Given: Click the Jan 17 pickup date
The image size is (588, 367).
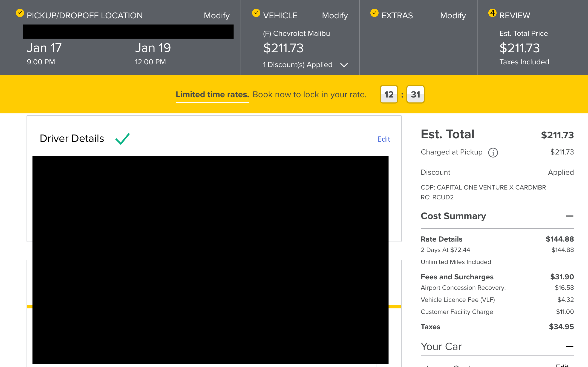Looking at the screenshot, I should point(44,48).
